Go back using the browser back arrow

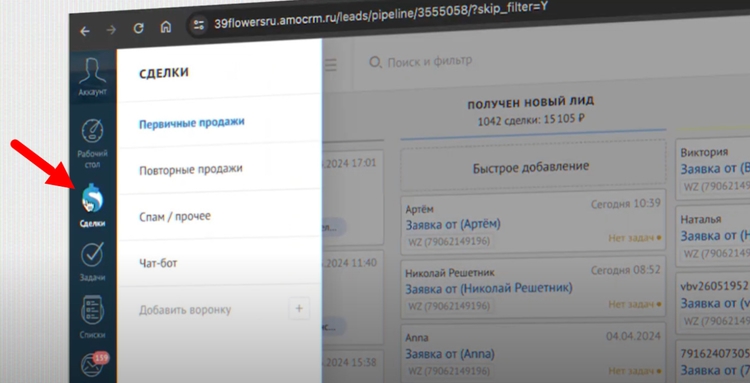(85, 31)
